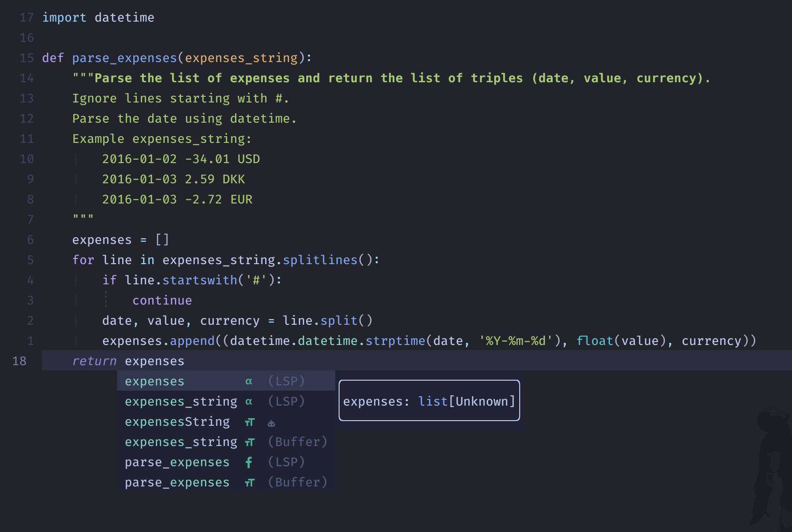Click the popup showing expenses: list[Unknown]
This screenshot has height=532, width=792.
pos(429,401)
